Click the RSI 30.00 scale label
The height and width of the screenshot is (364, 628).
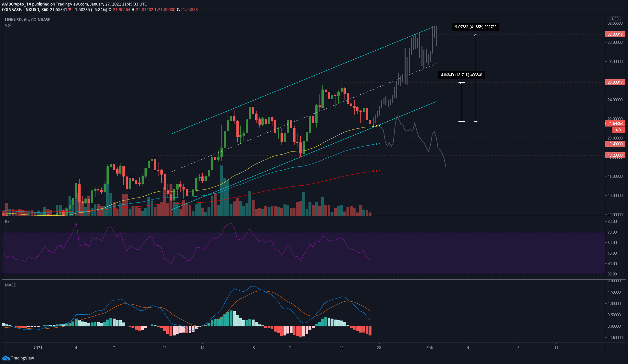tap(612, 274)
